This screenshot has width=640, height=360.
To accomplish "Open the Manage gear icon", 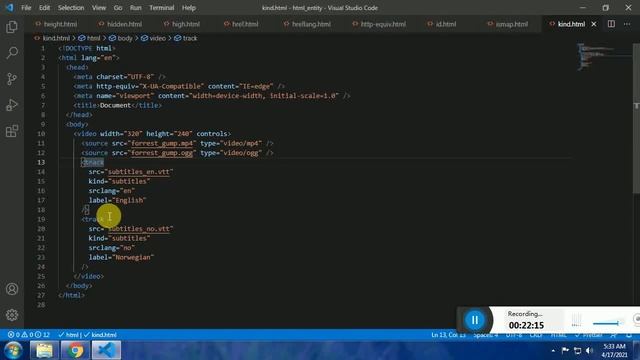I will [x=12, y=315].
